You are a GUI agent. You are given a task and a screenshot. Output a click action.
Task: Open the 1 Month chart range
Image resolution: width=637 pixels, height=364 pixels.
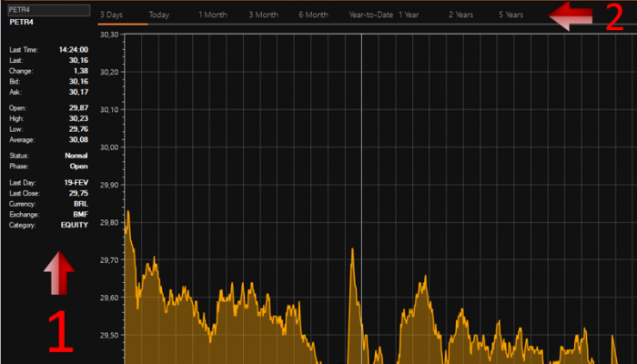pyautogui.click(x=213, y=15)
